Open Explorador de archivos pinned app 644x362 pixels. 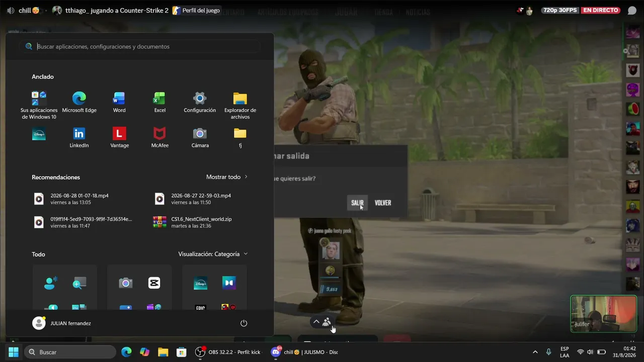coord(240,106)
